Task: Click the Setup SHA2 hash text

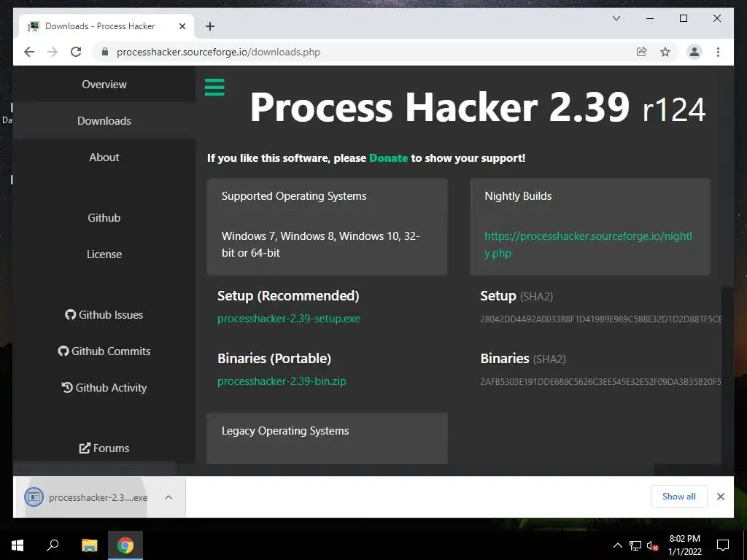Action: (x=601, y=319)
